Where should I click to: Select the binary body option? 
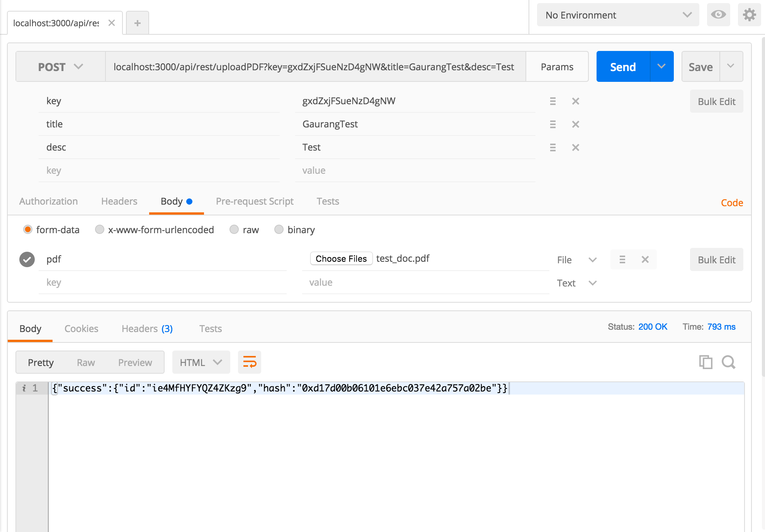pyautogui.click(x=279, y=230)
